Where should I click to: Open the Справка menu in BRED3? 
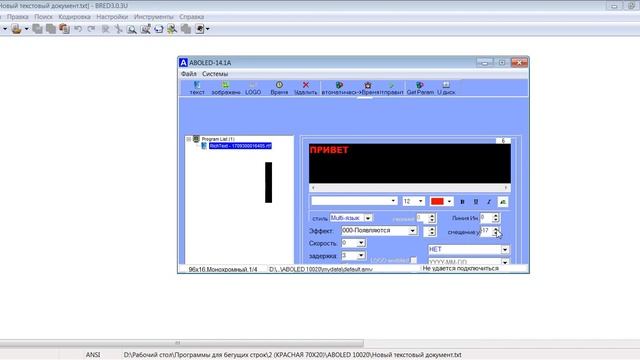tap(191, 17)
